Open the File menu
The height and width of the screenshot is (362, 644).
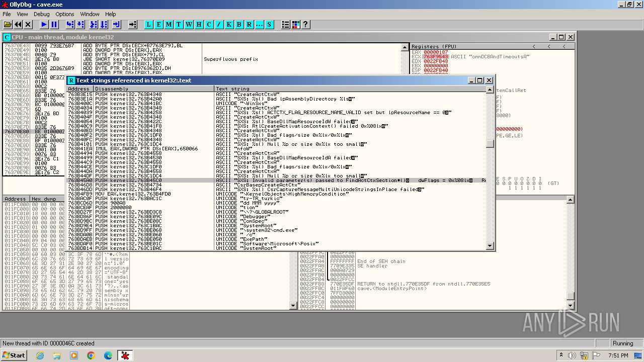pyautogui.click(x=7, y=14)
